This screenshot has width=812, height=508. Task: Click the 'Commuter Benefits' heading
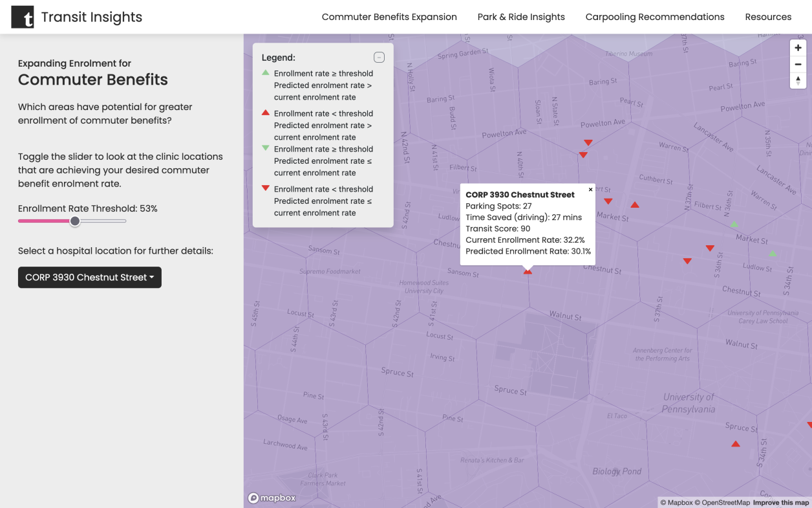[x=93, y=80]
